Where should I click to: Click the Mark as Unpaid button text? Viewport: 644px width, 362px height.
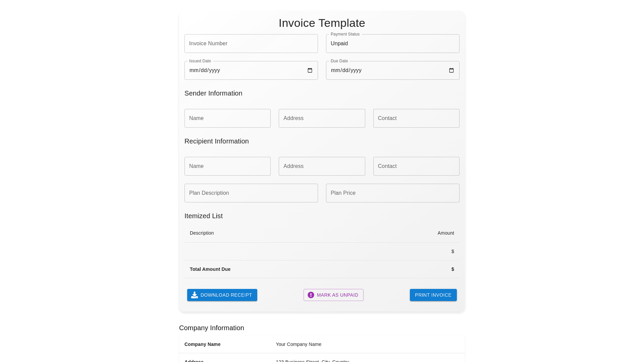tap(337, 295)
